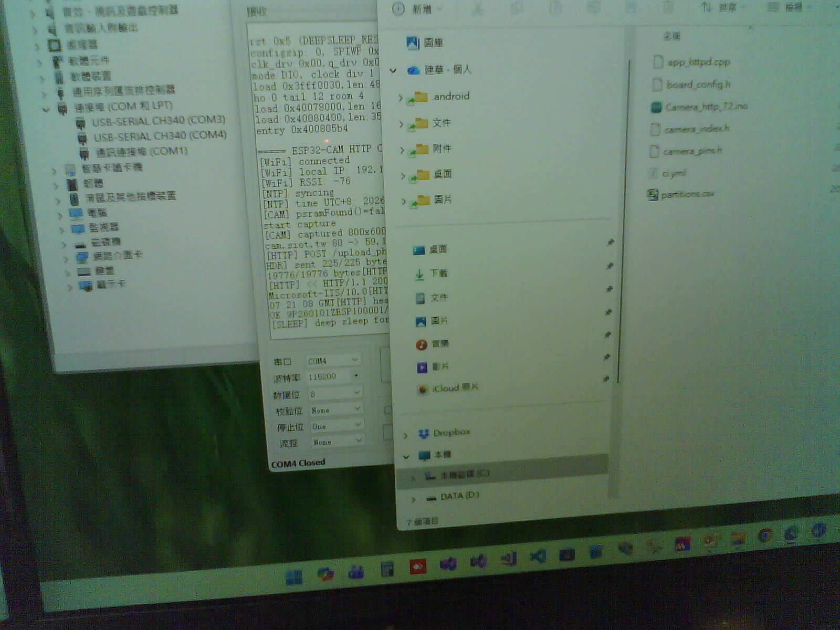Open Chrome from the taskbar
Image resolution: width=840 pixels, height=630 pixels.
765,536
